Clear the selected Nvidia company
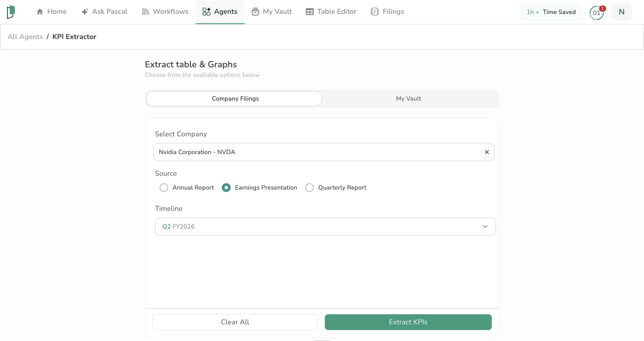The width and height of the screenshot is (644, 341). [x=487, y=152]
